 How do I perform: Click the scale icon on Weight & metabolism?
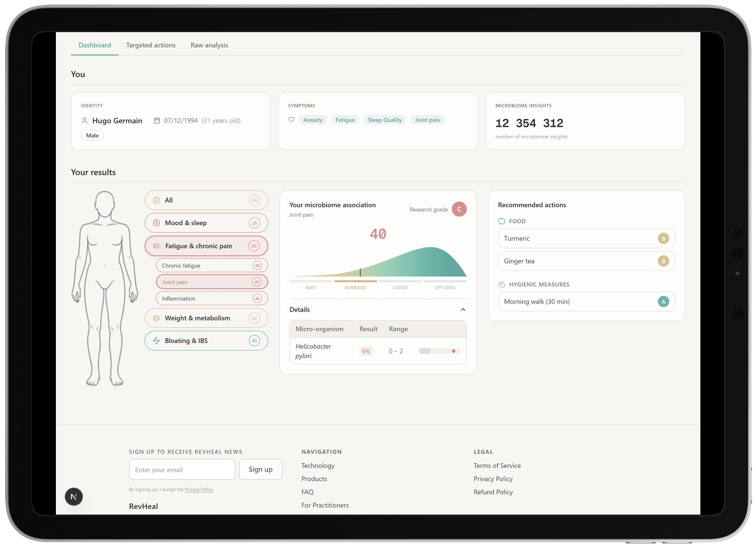pyautogui.click(x=156, y=318)
